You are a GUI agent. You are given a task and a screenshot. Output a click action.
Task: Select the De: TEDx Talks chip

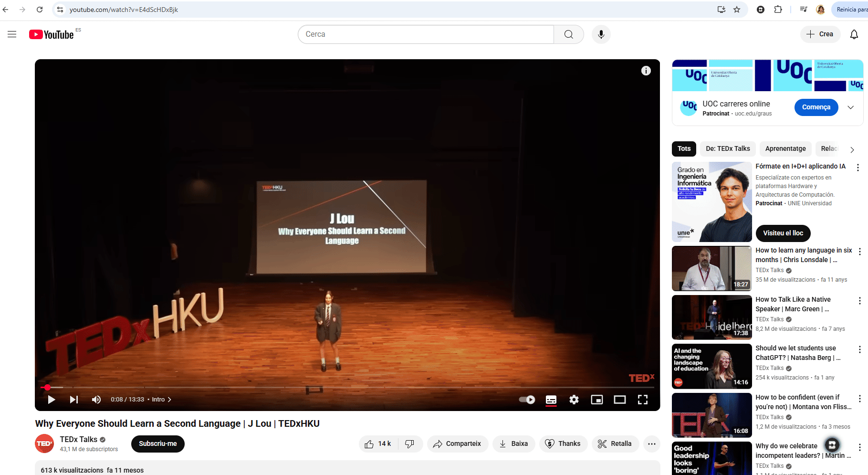[x=728, y=149]
